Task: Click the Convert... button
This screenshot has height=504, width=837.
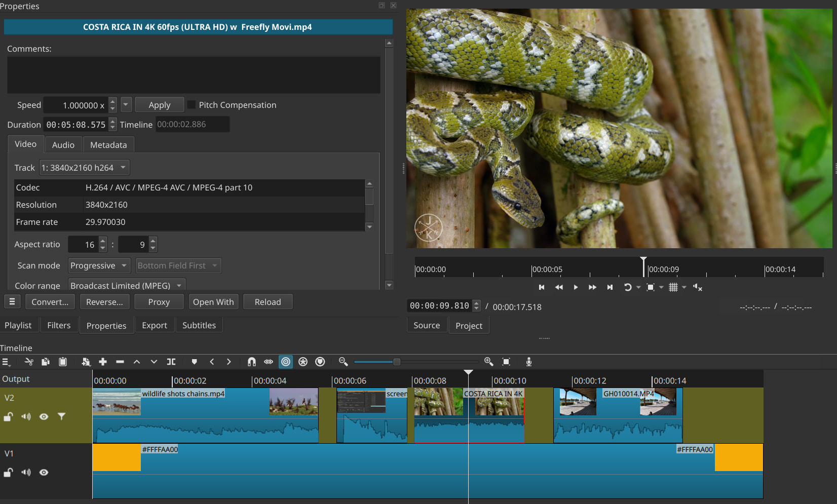Action: pyautogui.click(x=50, y=302)
